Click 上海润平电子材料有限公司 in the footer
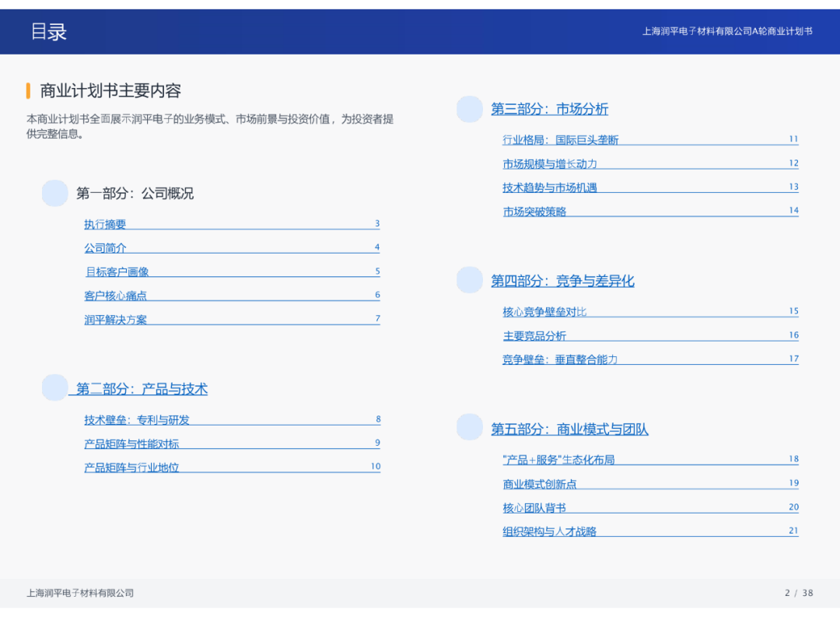The width and height of the screenshot is (840, 617). (78, 593)
